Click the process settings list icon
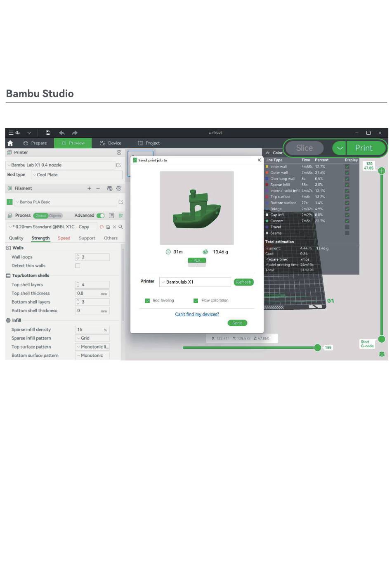392x569 pixels. click(111, 216)
